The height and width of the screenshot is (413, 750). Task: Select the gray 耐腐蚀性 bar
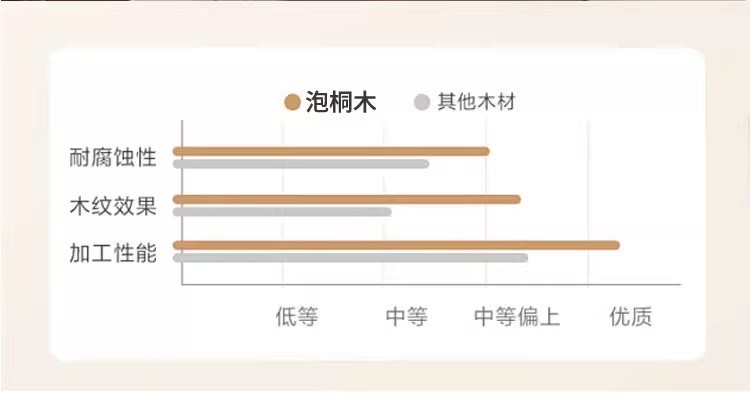[x=301, y=163]
